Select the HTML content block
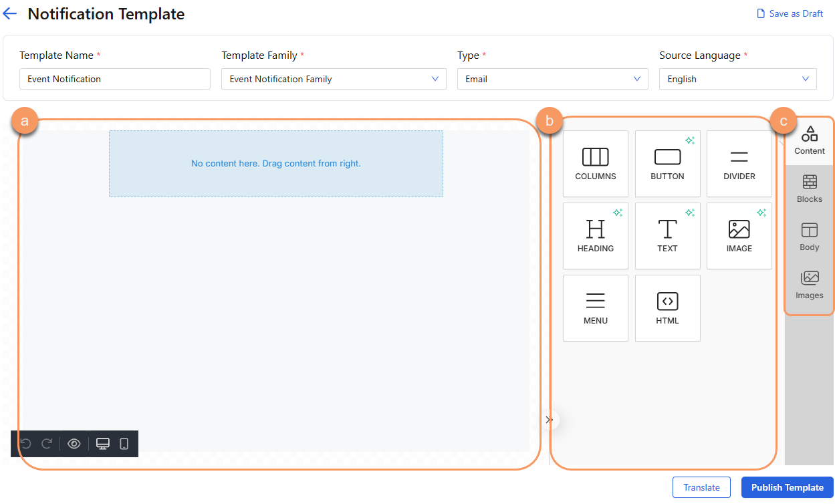The width and height of the screenshot is (835, 504). (x=667, y=307)
